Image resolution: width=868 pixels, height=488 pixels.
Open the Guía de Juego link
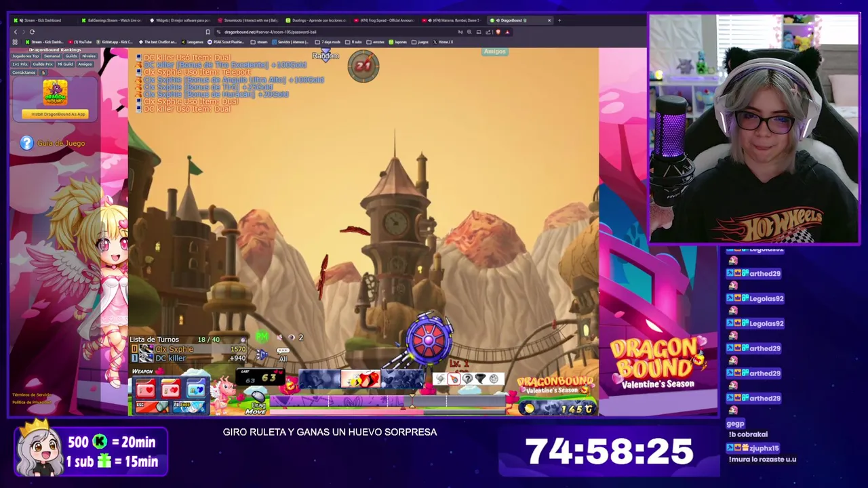pos(61,143)
